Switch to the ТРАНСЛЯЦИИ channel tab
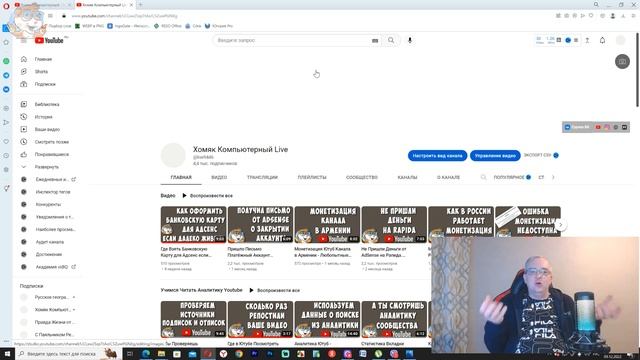640x360 pixels. tap(262, 177)
